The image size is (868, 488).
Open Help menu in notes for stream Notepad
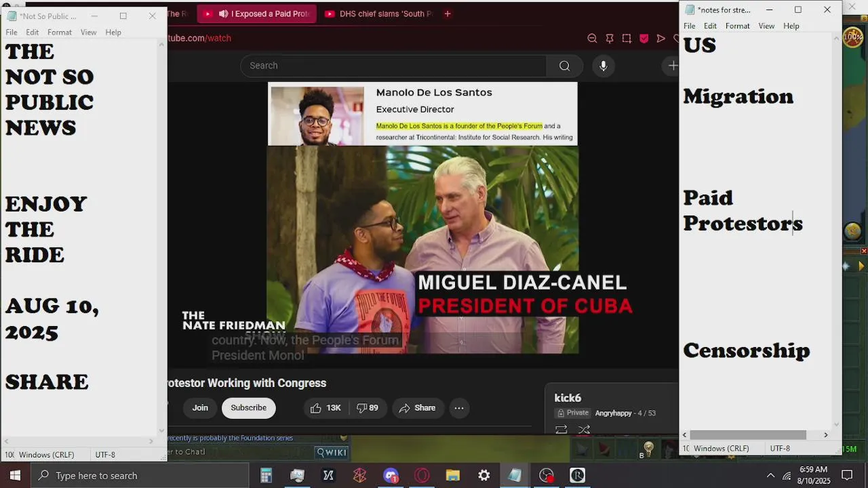click(791, 26)
